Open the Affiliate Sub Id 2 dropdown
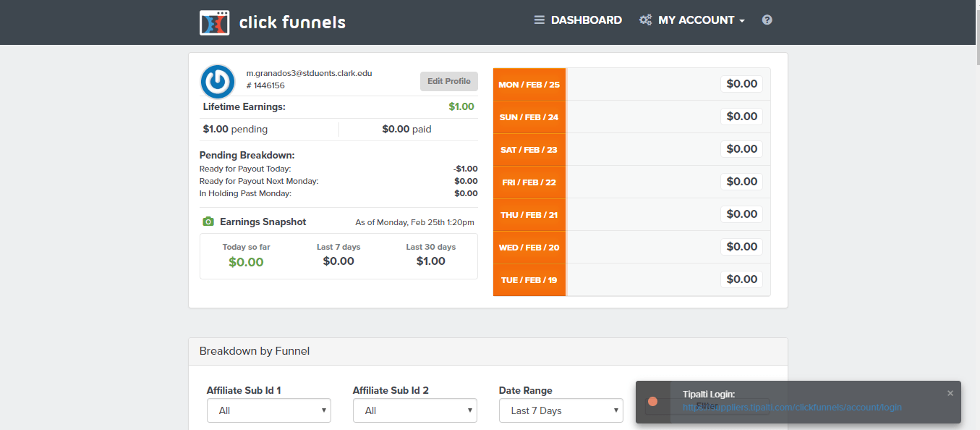 tap(415, 410)
